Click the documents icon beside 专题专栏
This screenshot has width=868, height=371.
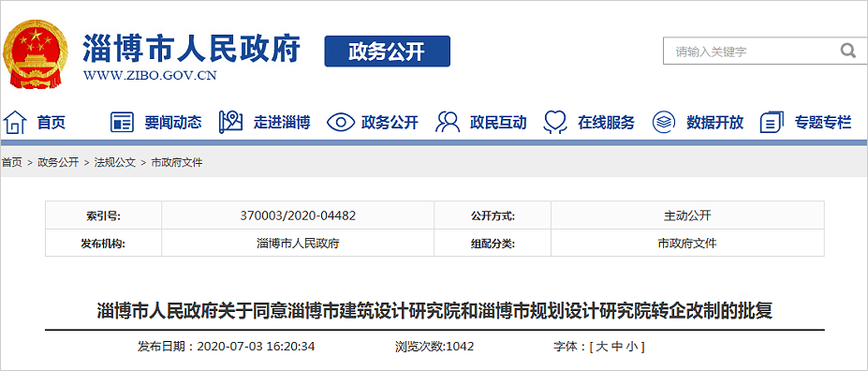pyautogui.click(x=772, y=122)
